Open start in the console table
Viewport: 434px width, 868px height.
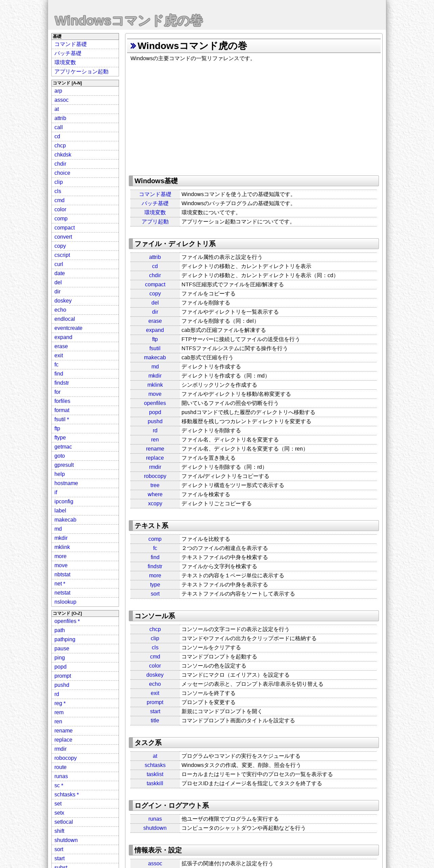[x=155, y=712]
